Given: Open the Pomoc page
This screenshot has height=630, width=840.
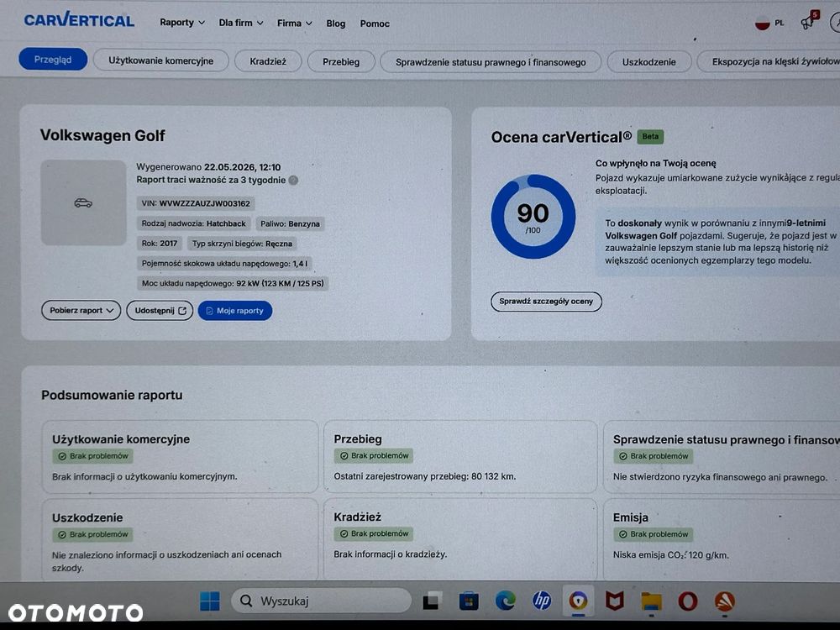Looking at the screenshot, I should [x=375, y=24].
